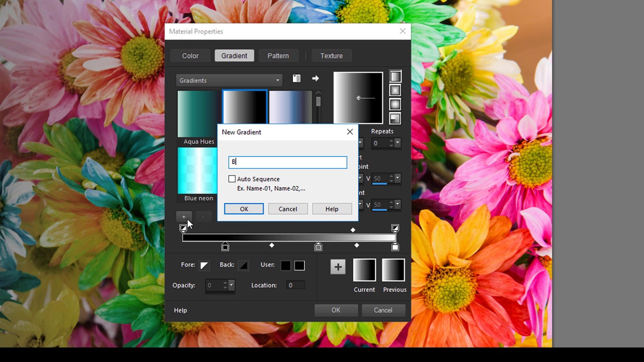
Task: Close the Material Properties window
Action: click(403, 31)
